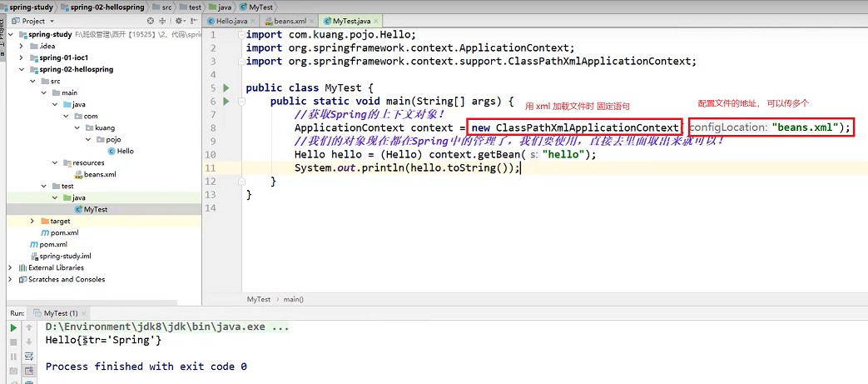Expand spring-01-ioc1 module

tap(21, 57)
